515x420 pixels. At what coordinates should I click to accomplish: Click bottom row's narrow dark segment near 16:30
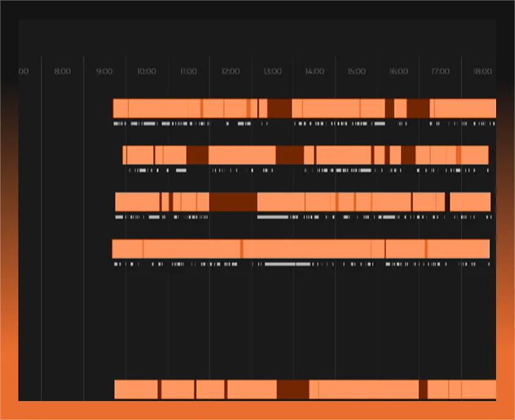pyautogui.click(x=423, y=389)
